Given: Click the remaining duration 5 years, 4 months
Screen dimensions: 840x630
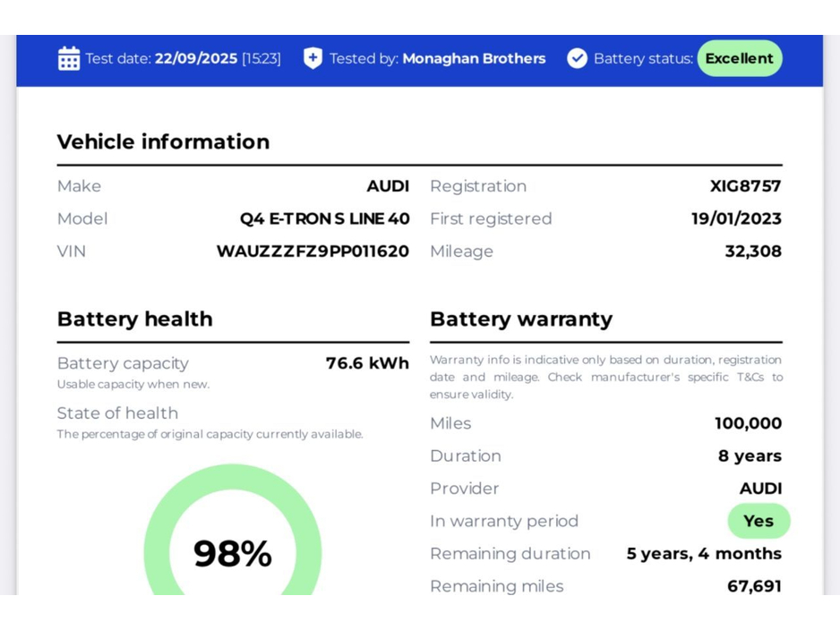Looking at the screenshot, I should pyautogui.click(x=704, y=554).
